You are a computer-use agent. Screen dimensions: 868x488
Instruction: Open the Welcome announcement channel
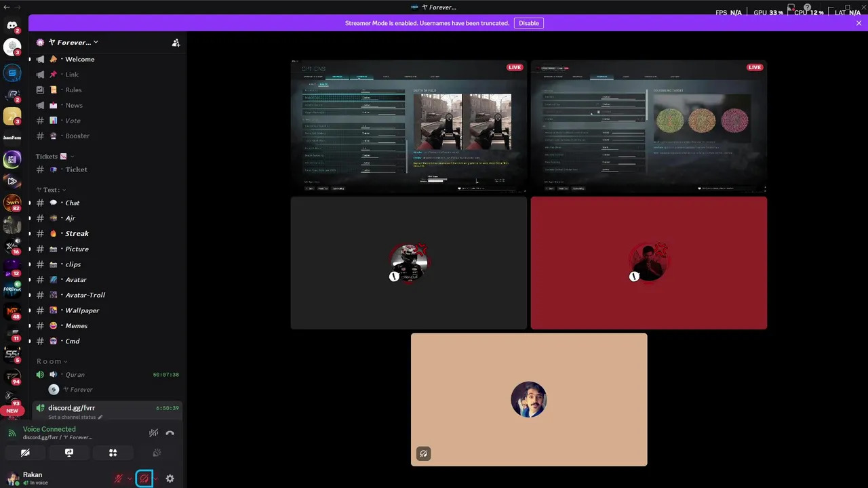tap(106, 59)
